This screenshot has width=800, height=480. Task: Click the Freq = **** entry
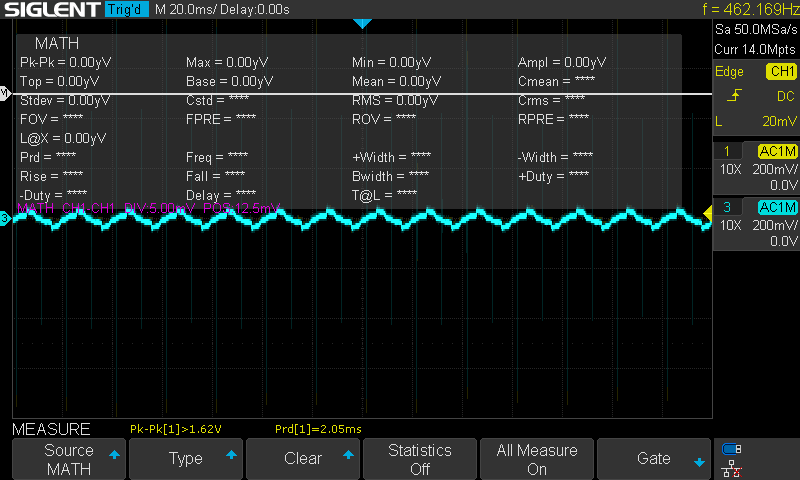pyautogui.click(x=217, y=157)
